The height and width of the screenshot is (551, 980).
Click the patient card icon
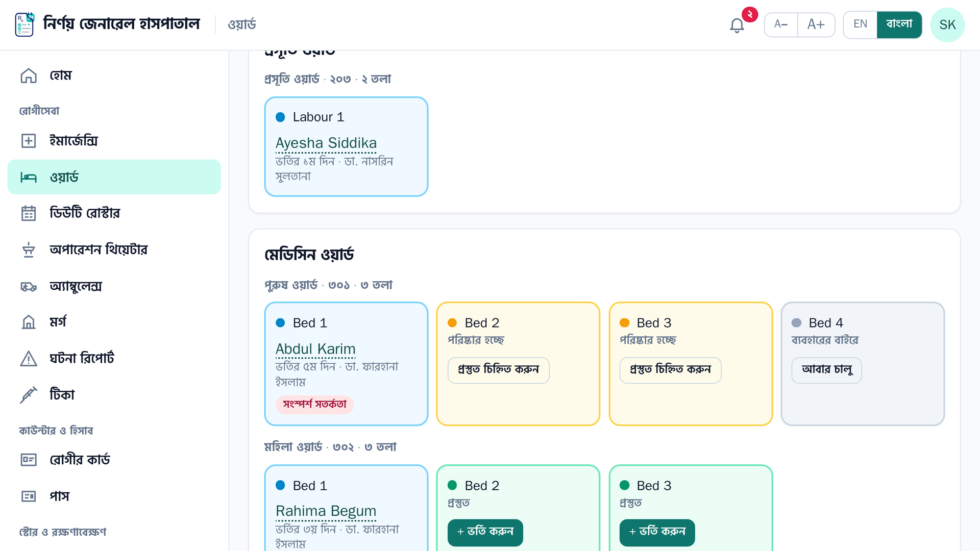(29, 460)
